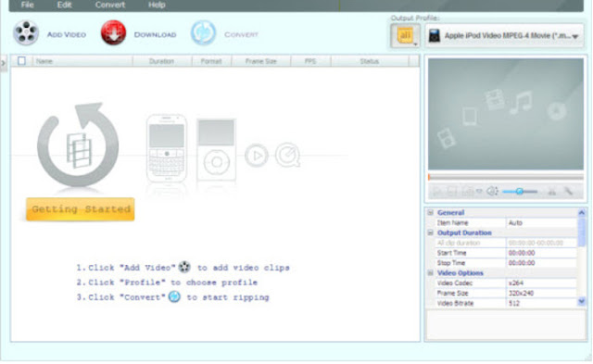Click the FPS column header
This screenshot has width=593, height=364.
pos(310,61)
